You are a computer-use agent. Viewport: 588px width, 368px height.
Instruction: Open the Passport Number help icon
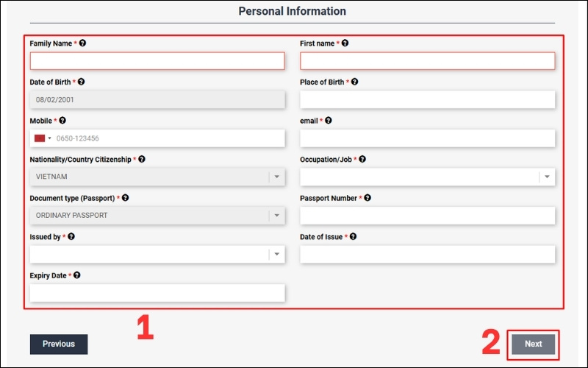click(367, 198)
